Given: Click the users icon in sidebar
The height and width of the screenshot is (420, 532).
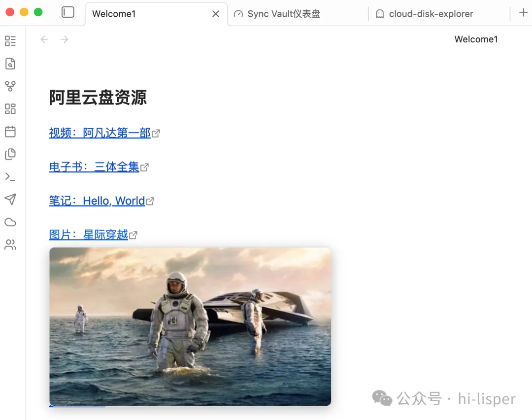Looking at the screenshot, I should [10, 245].
